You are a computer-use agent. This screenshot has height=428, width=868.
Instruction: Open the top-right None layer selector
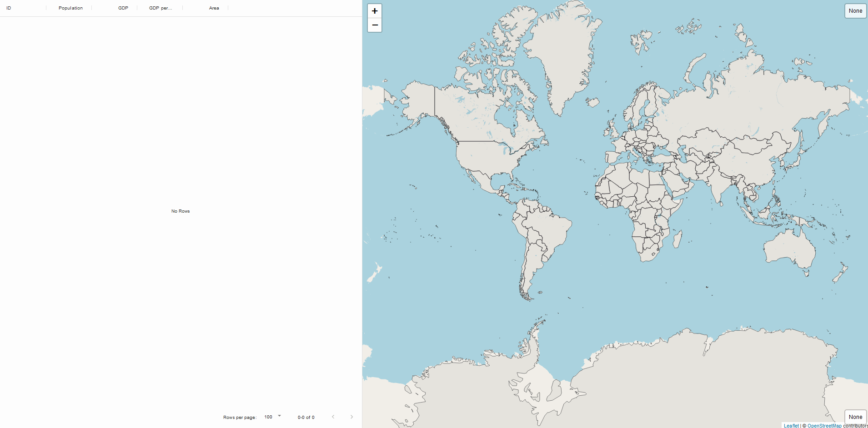855,10
